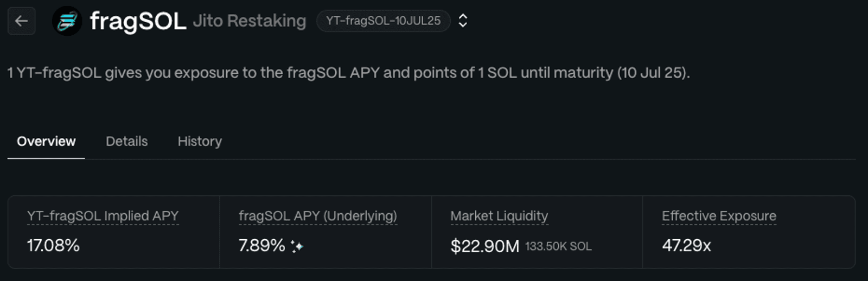Click the 133.50K SOL amount

(558, 246)
